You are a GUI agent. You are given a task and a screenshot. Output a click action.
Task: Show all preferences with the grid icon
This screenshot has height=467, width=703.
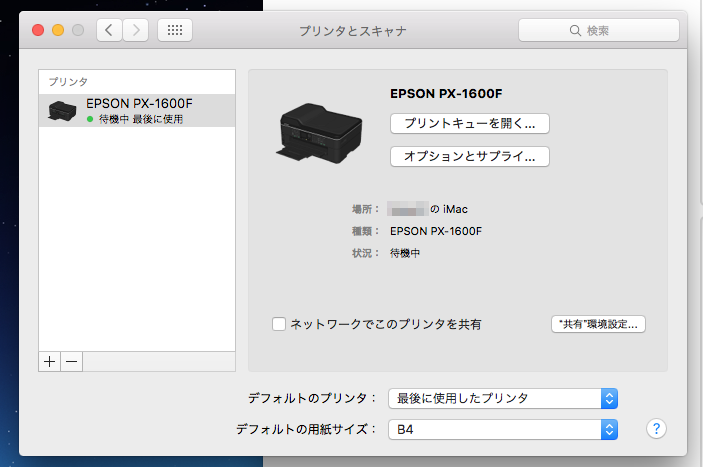(175, 30)
